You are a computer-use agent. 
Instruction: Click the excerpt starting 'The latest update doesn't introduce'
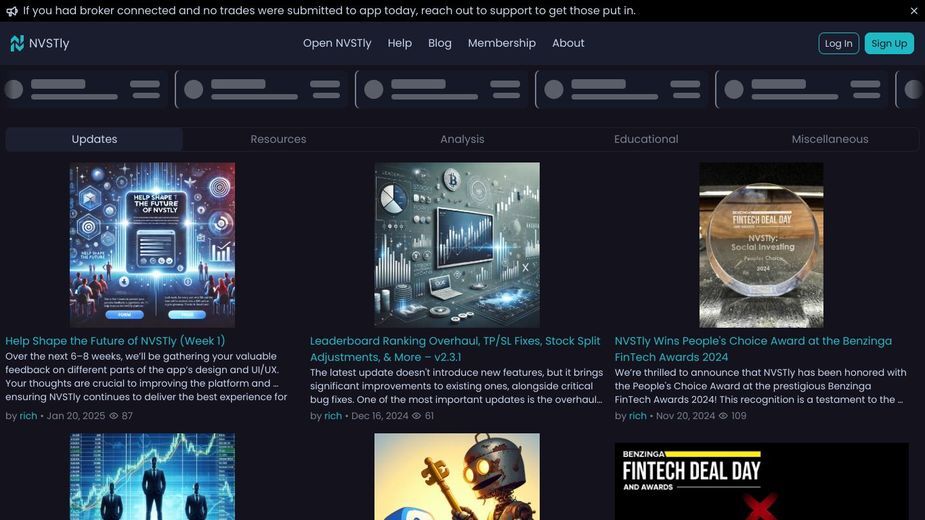(457, 386)
